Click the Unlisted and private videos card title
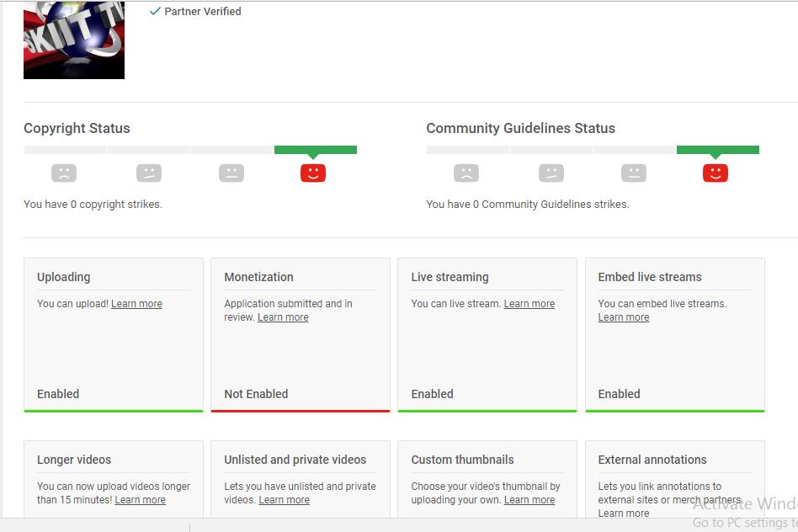 (x=295, y=460)
